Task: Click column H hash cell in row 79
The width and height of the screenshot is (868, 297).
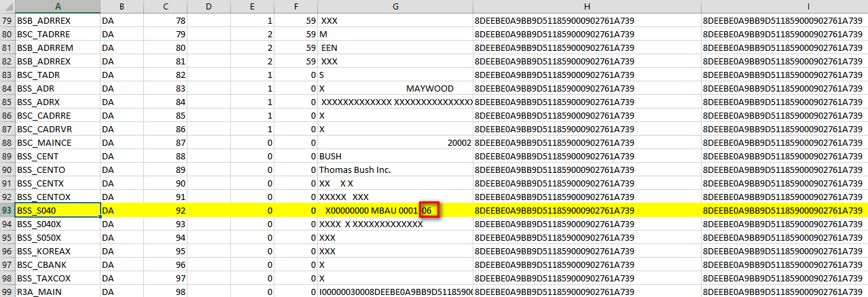Action: (x=587, y=21)
